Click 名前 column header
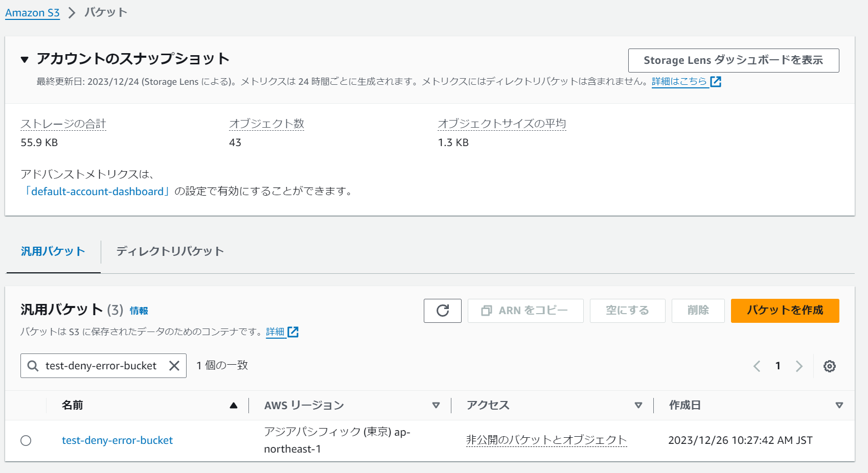Viewport: 868px width, 473px height. click(73, 406)
